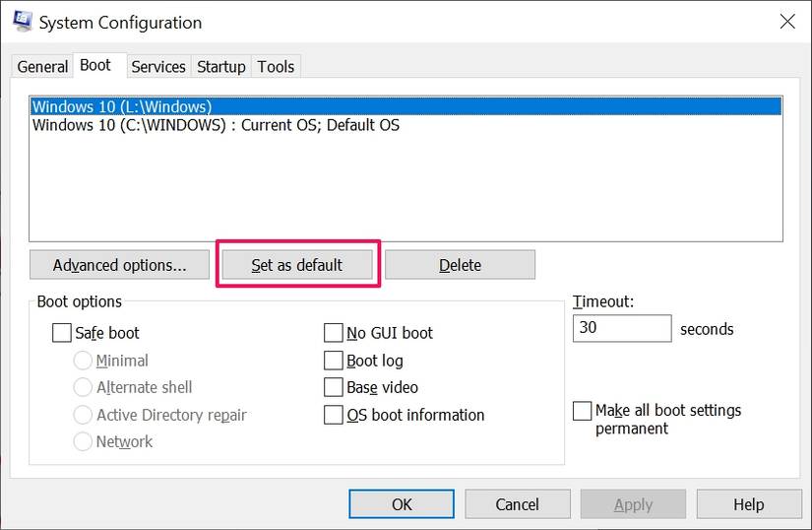Enable the Boot log checkbox
Viewport: 812px width, 530px height.
334,361
